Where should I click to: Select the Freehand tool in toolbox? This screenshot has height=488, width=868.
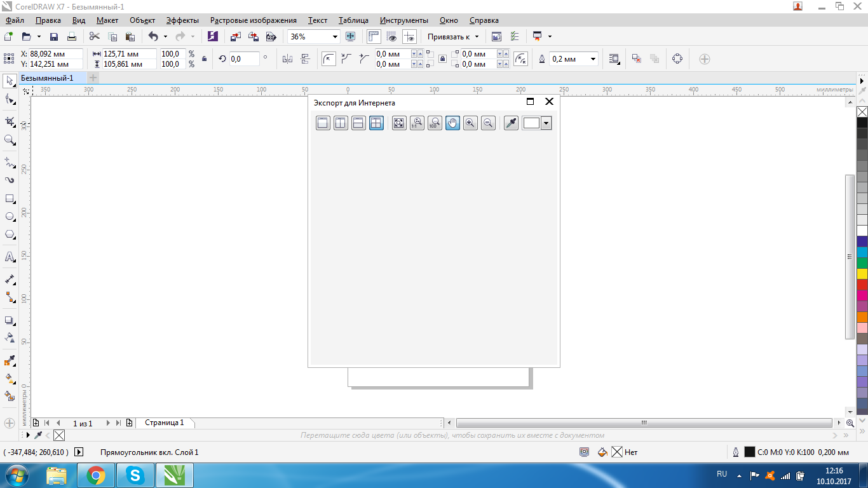pyautogui.click(x=10, y=162)
